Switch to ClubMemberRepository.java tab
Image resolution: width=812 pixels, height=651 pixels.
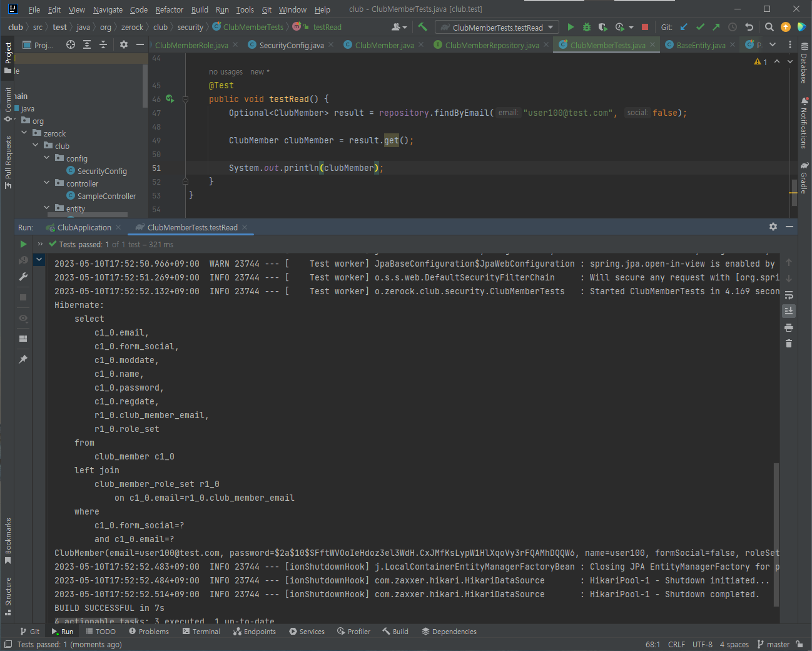click(492, 45)
